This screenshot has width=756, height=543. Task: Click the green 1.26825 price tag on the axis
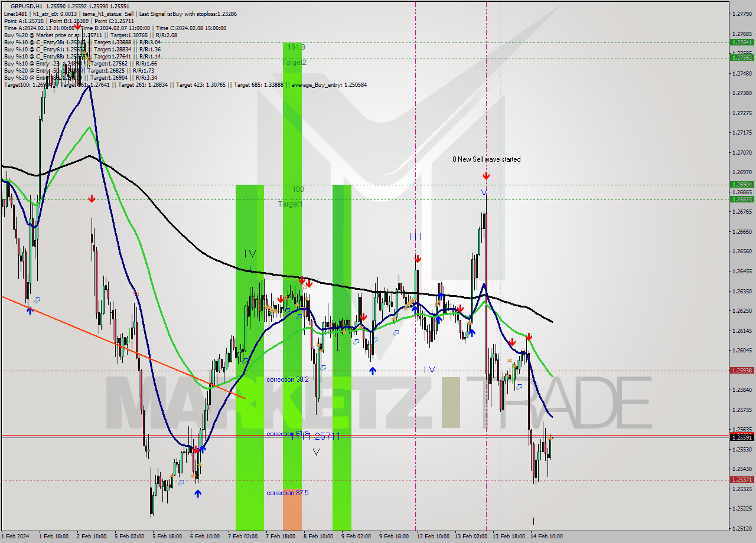pyautogui.click(x=742, y=199)
